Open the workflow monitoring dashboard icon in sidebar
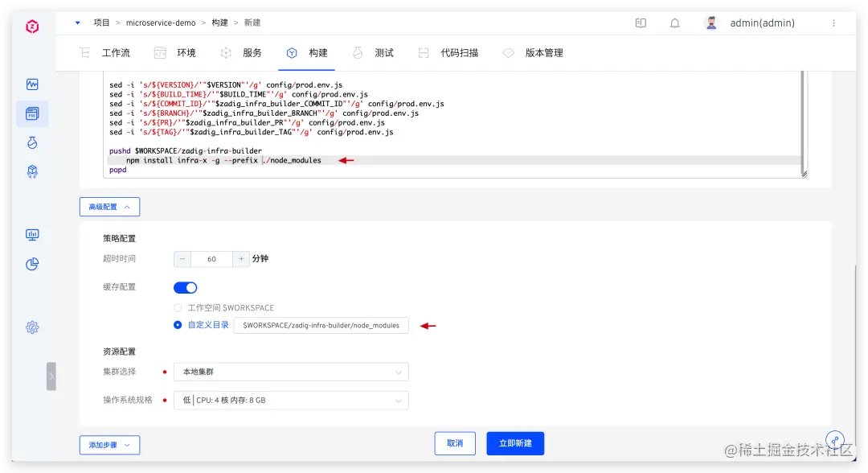 (32, 84)
